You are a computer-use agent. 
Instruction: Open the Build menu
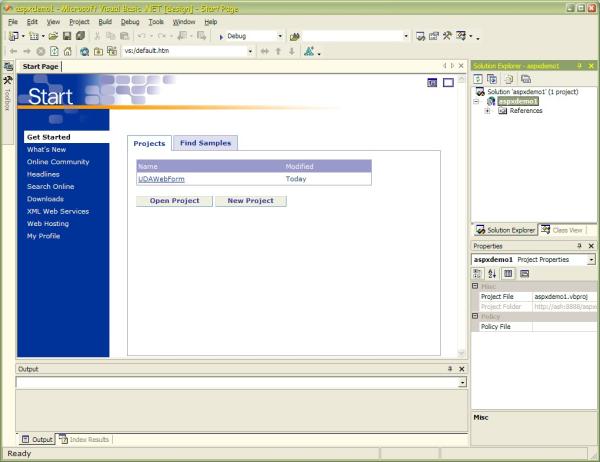point(105,22)
